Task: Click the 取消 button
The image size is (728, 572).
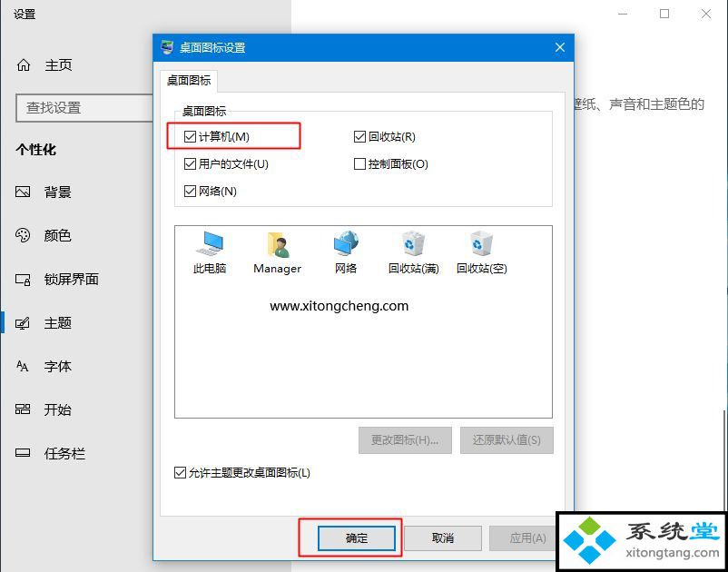Action: [x=442, y=538]
